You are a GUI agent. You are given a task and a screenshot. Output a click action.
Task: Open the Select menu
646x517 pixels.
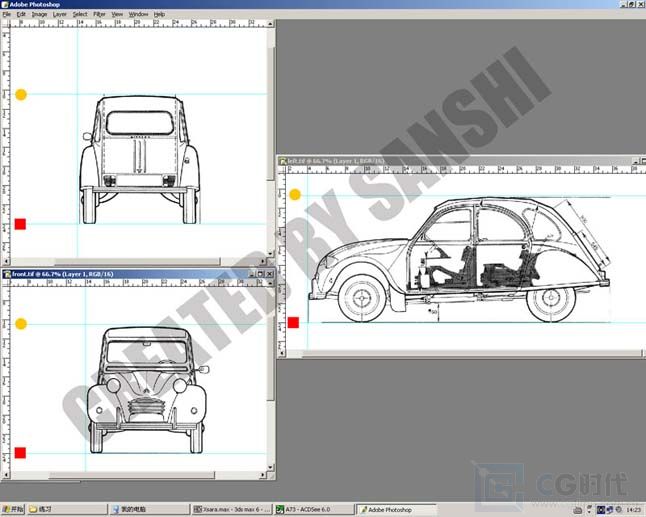click(x=80, y=14)
